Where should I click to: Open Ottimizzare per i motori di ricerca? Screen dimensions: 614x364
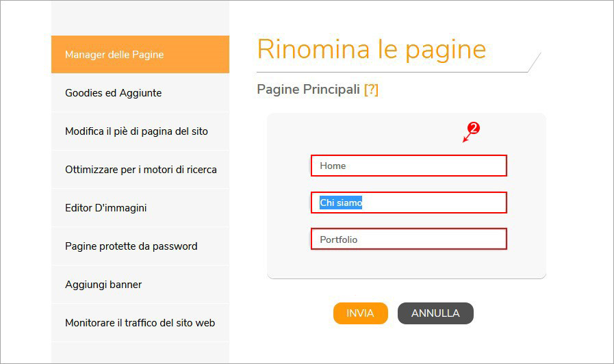[140, 170]
